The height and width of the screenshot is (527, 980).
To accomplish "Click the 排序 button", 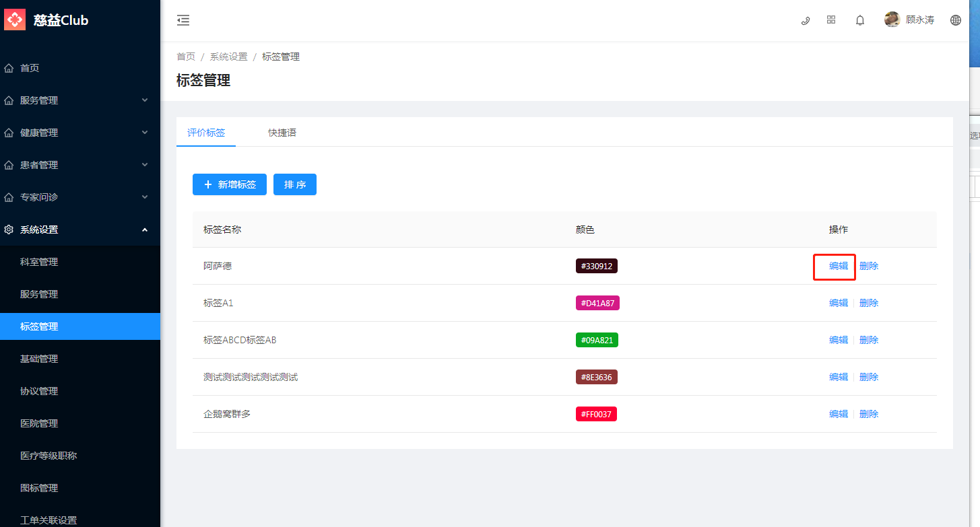I will tap(295, 184).
